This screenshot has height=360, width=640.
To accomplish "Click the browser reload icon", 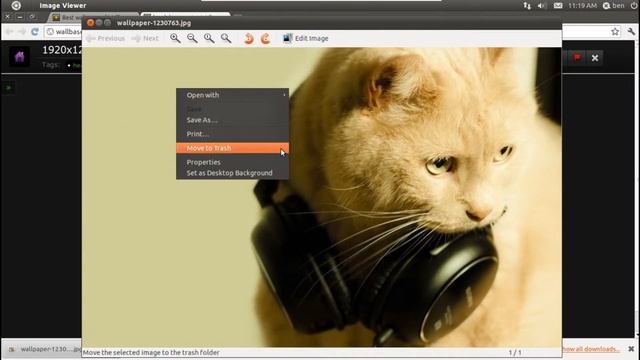I will [x=35, y=31].
